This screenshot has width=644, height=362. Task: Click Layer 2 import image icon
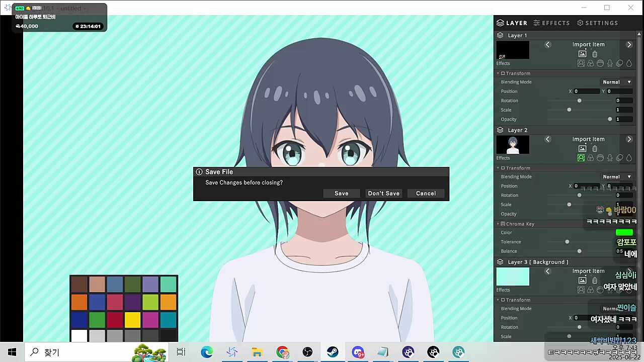[583, 149]
